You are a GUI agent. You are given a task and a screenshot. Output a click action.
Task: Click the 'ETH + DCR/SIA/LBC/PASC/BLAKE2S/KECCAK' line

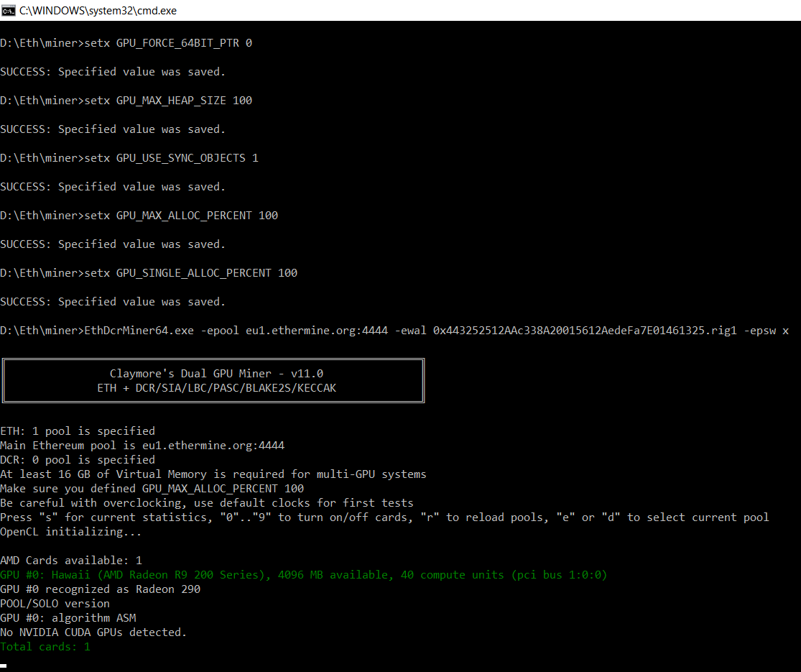pyautogui.click(x=217, y=388)
